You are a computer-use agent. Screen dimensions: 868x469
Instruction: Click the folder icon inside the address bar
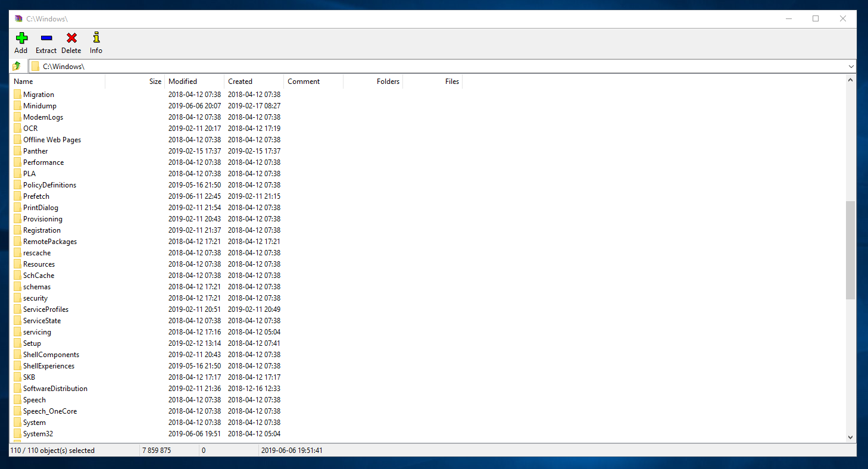tap(35, 66)
